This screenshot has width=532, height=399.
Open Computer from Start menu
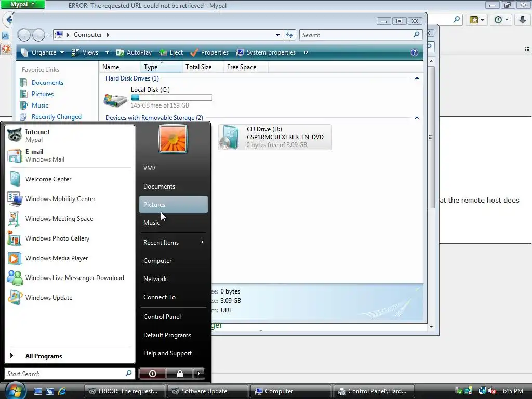tap(174, 261)
